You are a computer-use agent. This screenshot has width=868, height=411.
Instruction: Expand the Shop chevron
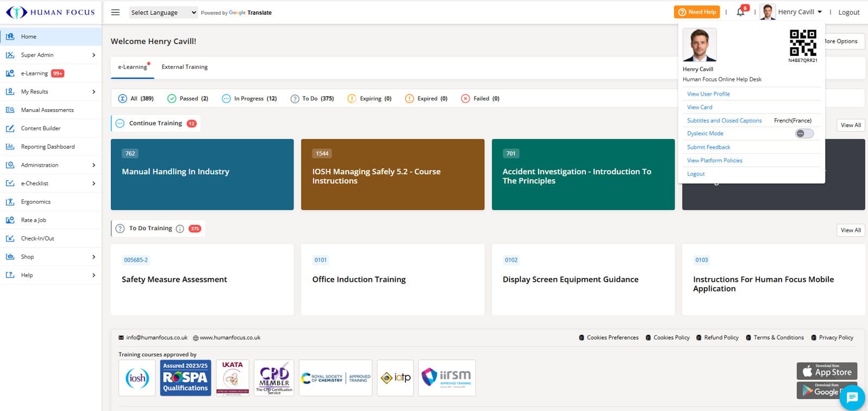[93, 257]
